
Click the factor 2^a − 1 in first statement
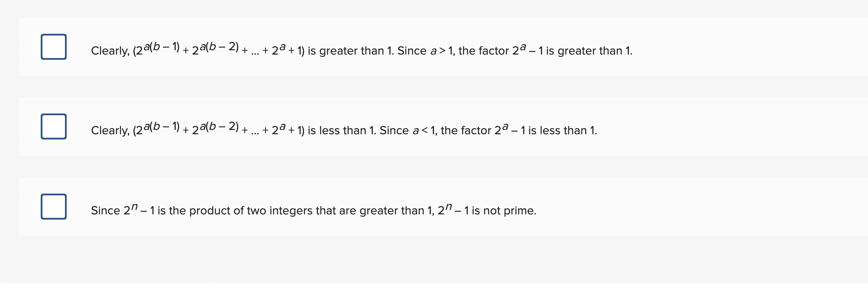(528, 49)
